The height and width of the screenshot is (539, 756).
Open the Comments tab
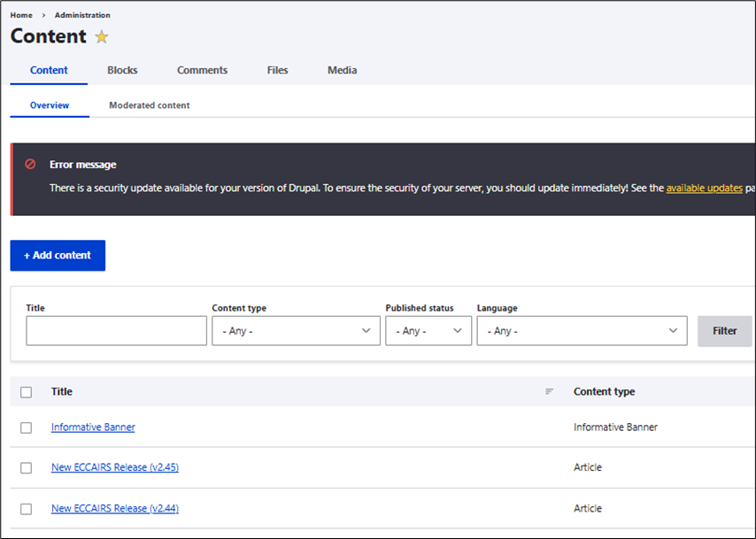coord(202,70)
